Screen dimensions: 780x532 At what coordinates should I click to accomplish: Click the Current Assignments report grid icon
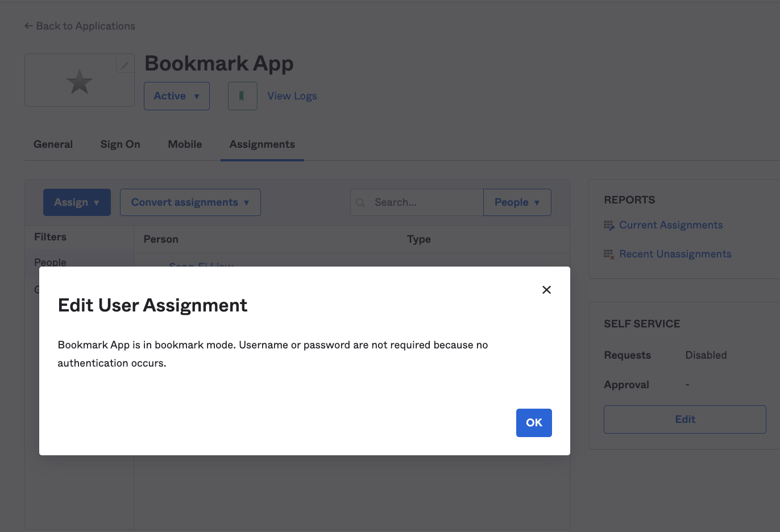(608, 225)
